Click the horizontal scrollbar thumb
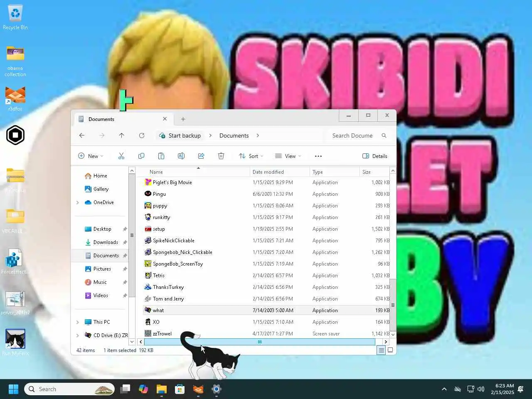 click(259, 342)
